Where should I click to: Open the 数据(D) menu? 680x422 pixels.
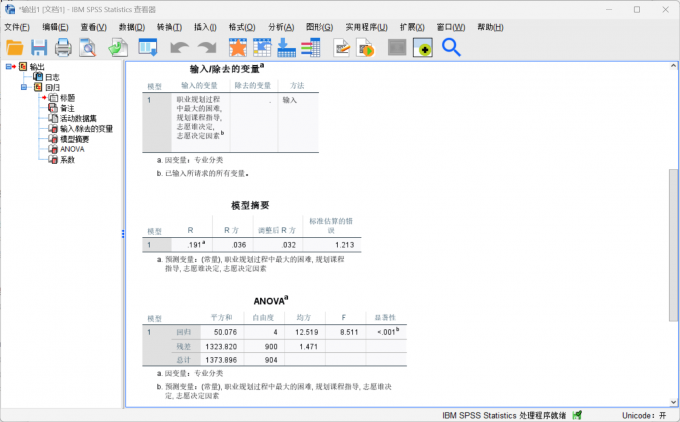click(132, 27)
